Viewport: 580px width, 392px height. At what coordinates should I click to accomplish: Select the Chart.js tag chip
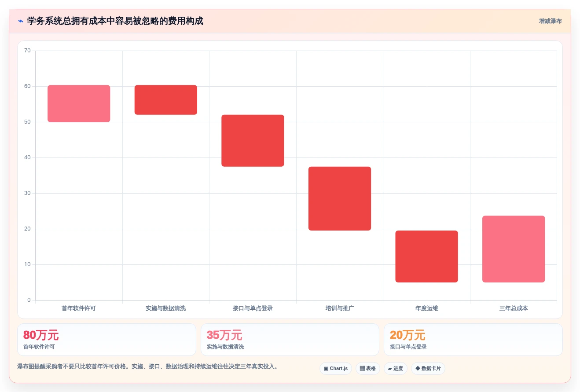[336, 369]
